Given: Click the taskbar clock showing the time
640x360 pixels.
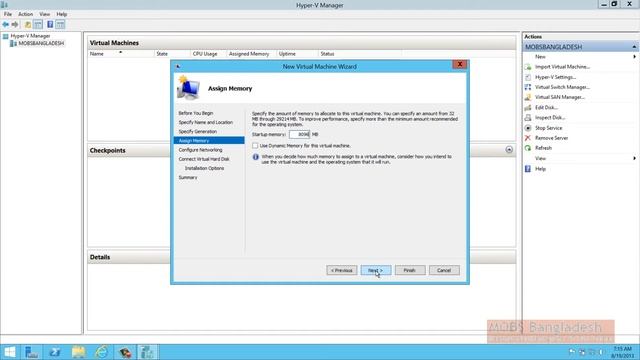Looking at the screenshot, I should (622, 352).
